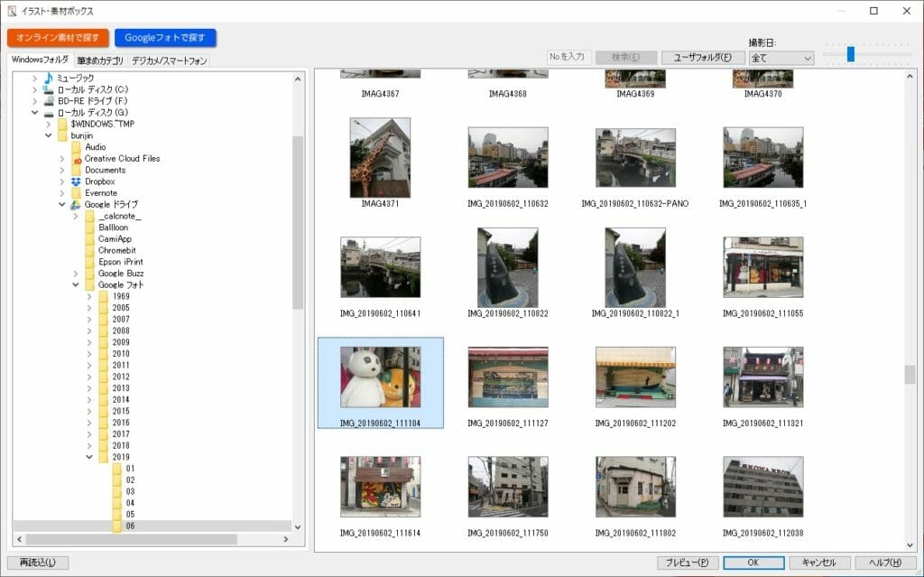
Task: Select thumbnail IMG_20190602_110632-PANO
Action: click(635, 157)
